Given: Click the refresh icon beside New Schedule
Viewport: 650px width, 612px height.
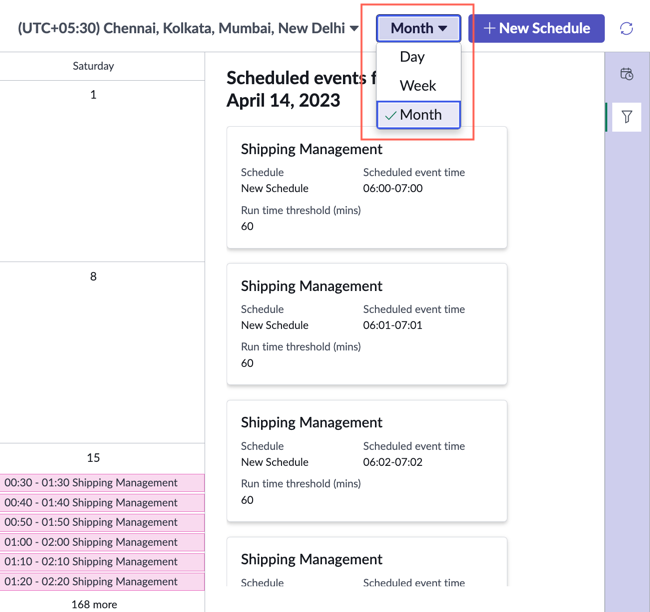Looking at the screenshot, I should coord(626,29).
